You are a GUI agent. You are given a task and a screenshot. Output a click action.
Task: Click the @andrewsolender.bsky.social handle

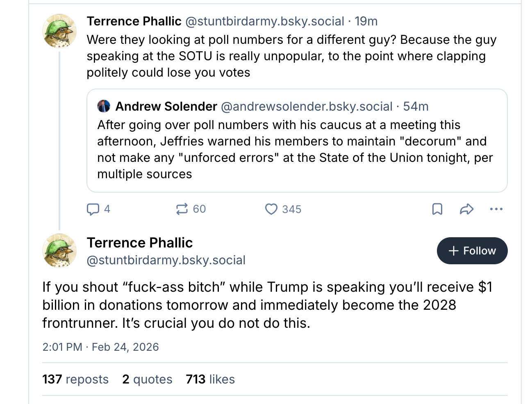307,107
